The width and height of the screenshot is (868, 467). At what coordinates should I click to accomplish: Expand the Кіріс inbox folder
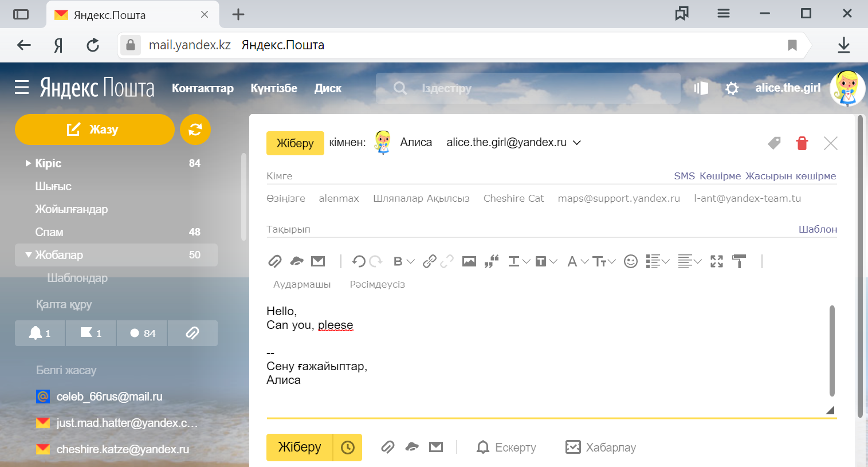28,163
